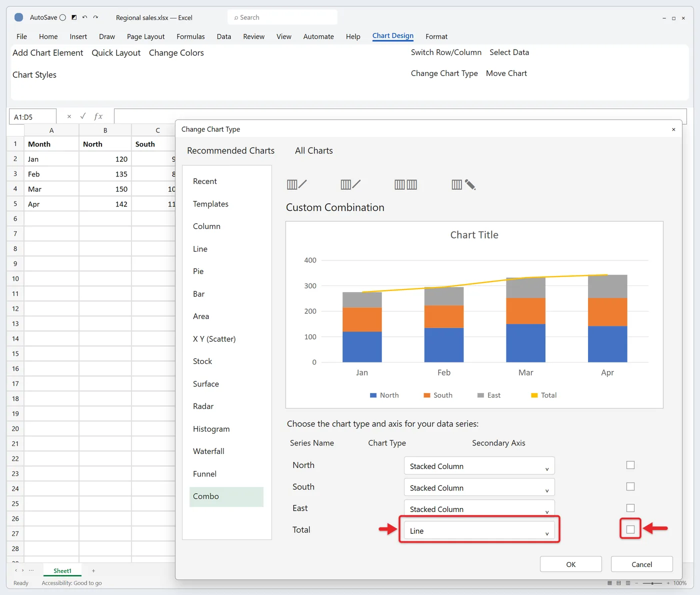Switch to the All Charts tab
Viewport: 700px width, 595px height.
click(x=314, y=150)
